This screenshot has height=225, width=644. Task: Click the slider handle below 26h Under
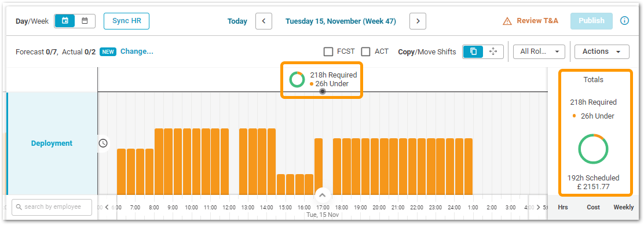[323, 91]
